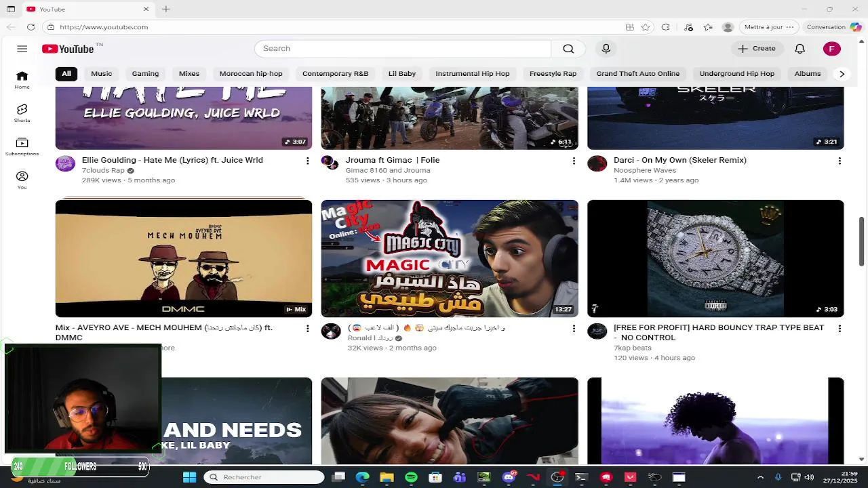Open the HARD BOUNCY TRAP TYPE BEAT title
This screenshot has height=488, width=868.
pyautogui.click(x=719, y=333)
